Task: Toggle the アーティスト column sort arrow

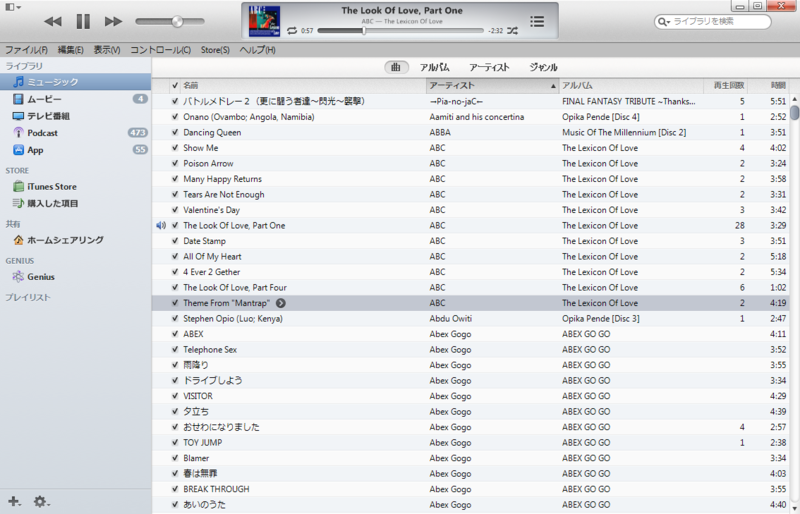Action: point(553,86)
